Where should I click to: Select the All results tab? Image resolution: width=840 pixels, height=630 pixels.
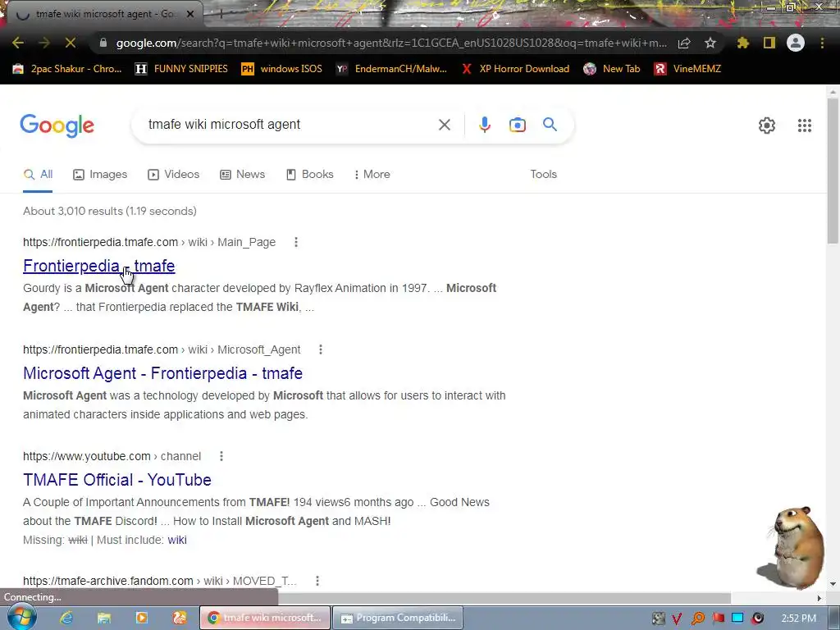tap(38, 174)
